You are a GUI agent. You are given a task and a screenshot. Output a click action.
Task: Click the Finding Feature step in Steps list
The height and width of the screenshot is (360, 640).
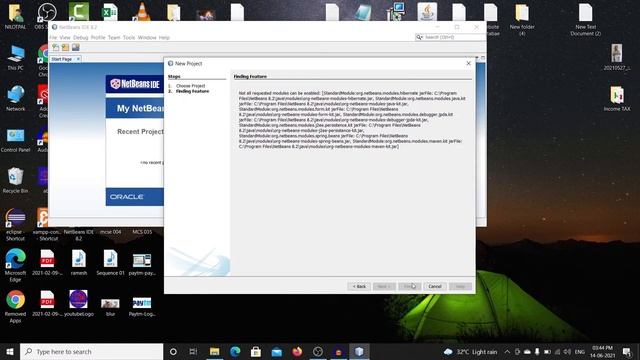pos(192,91)
